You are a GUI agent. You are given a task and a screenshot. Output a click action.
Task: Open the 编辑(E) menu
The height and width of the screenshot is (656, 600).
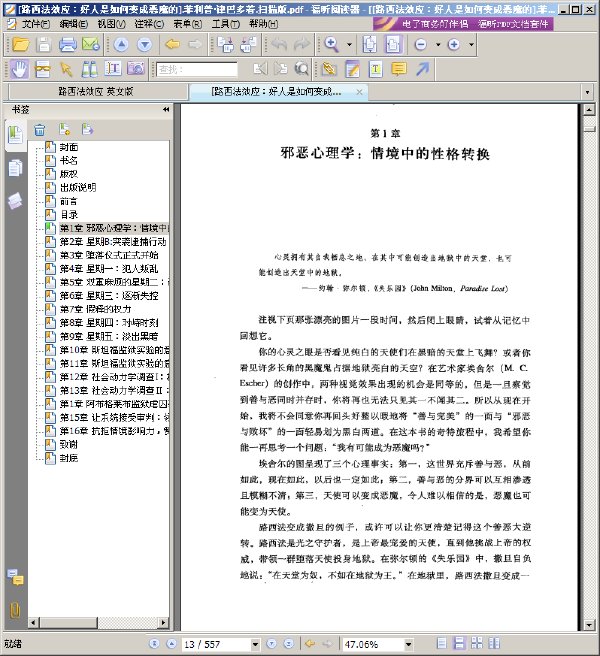pos(74,24)
